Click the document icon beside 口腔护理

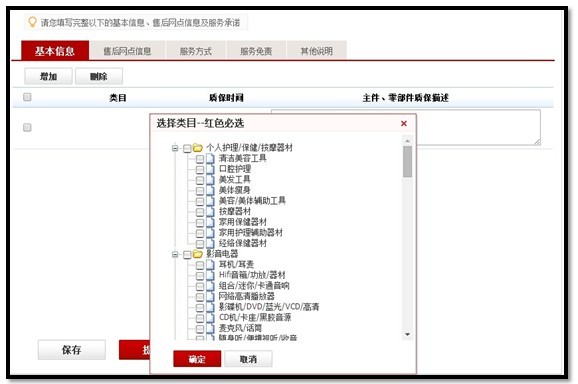coord(210,169)
